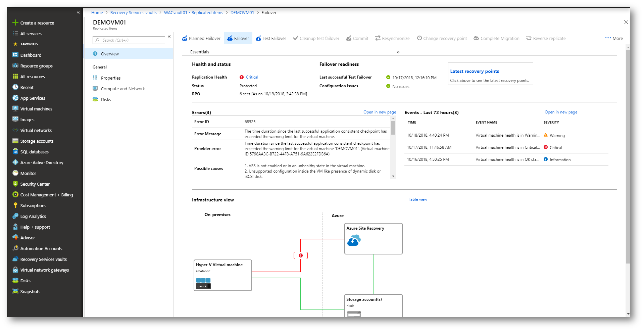644x331 pixels.
Task: Click the main page vertical scrollbar
Action: click(628, 156)
